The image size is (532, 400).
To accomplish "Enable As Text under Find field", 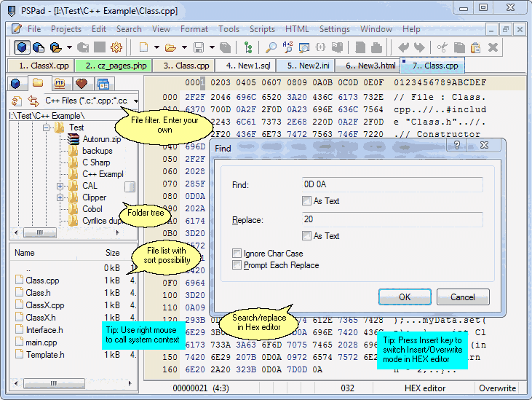I will coord(306,201).
